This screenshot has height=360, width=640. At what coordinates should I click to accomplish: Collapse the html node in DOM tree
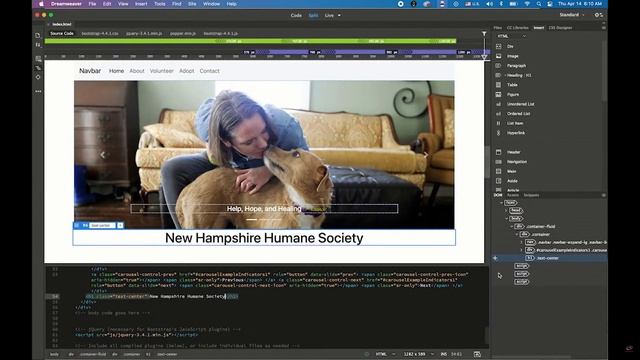point(502,202)
